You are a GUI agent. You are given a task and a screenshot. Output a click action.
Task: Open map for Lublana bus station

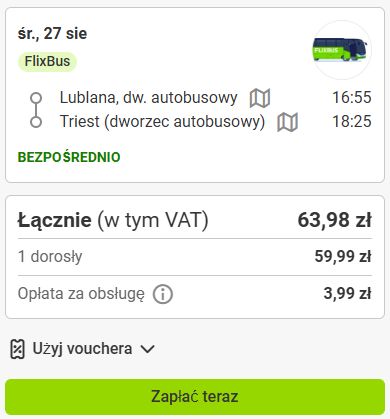coord(260,98)
